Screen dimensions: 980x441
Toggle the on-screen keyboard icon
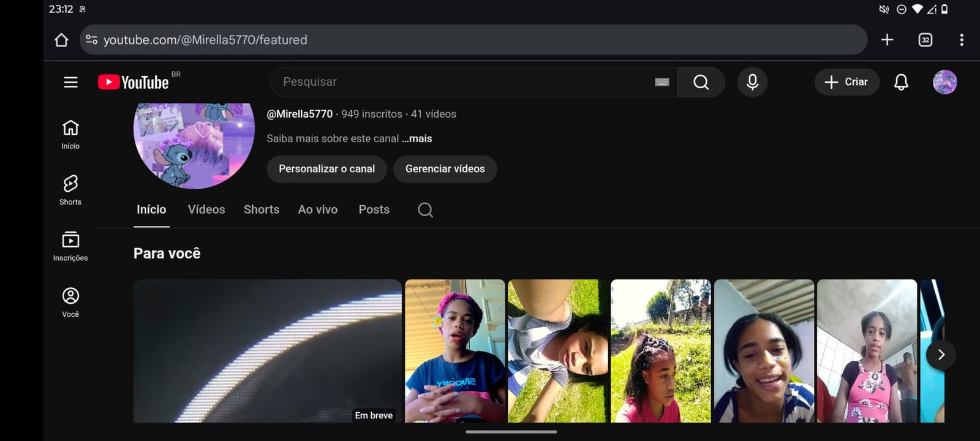661,82
